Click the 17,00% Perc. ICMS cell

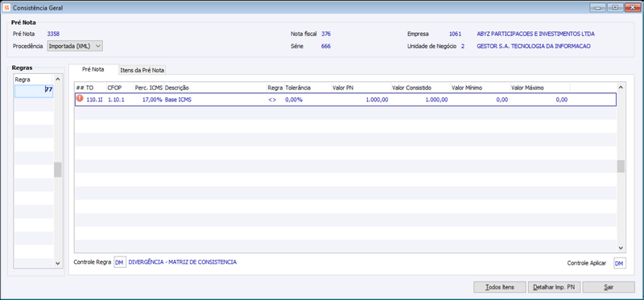(x=149, y=100)
